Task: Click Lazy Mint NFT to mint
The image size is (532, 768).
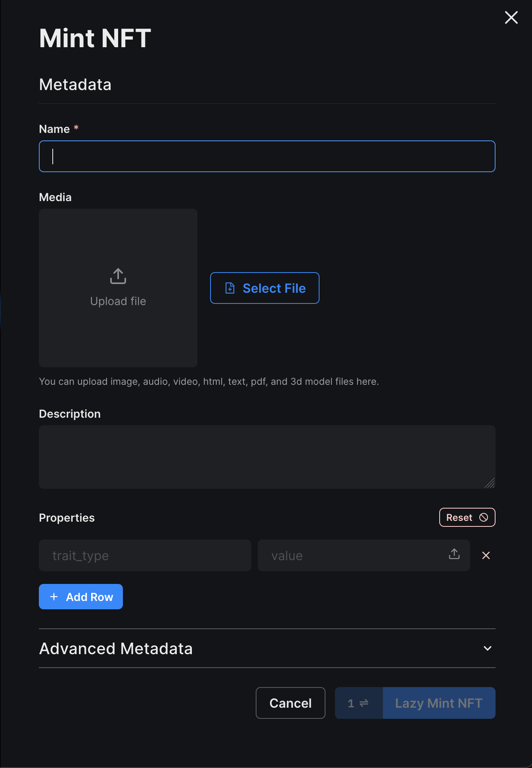Action: (438, 703)
